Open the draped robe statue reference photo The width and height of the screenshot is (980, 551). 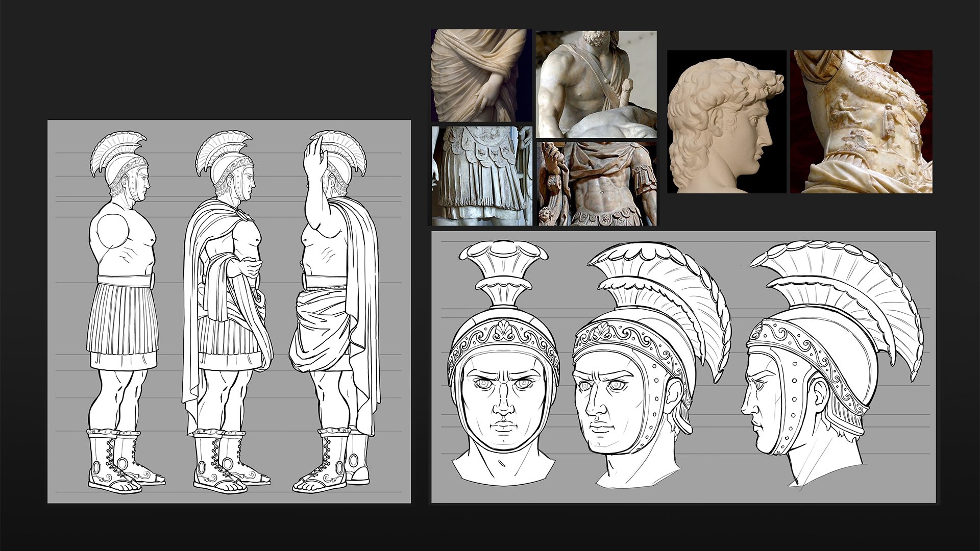pyautogui.click(x=481, y=76)
